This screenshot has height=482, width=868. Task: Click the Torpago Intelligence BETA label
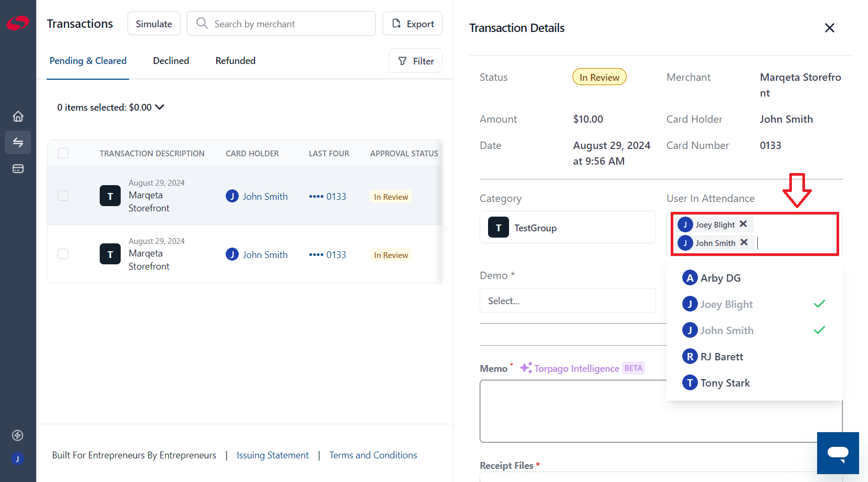click(633, 368)
